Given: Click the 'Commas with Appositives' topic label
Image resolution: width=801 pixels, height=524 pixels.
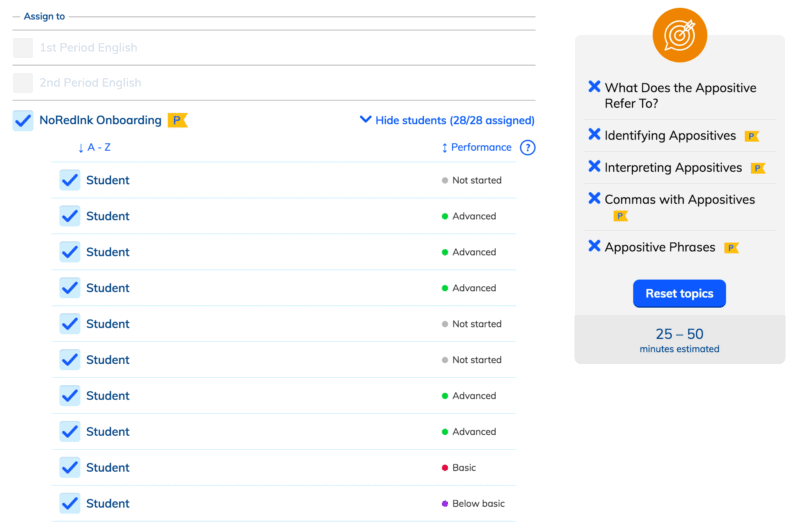Looking at the screenshot, I should tap(679, 200).
